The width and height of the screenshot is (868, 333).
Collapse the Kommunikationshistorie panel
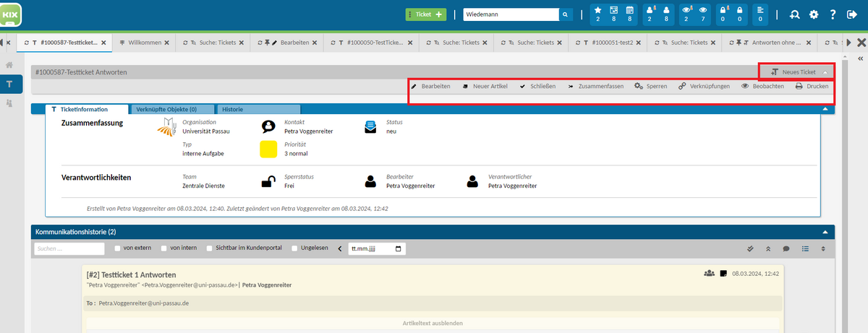(x=825, y=232)
